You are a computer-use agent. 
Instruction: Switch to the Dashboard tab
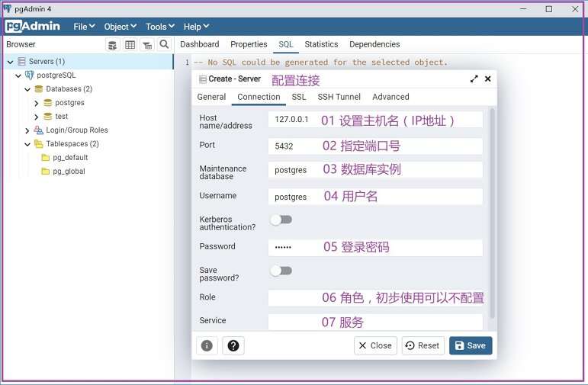coord(200,44)
